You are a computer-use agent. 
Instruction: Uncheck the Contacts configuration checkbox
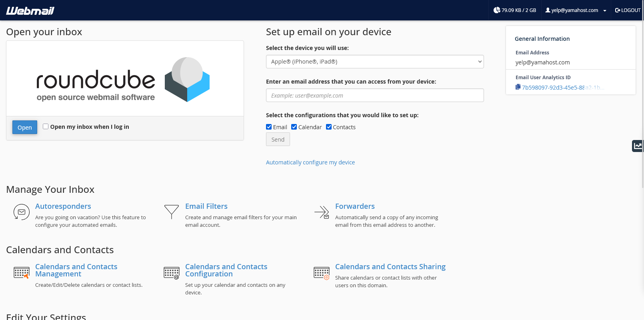(329, 127)
